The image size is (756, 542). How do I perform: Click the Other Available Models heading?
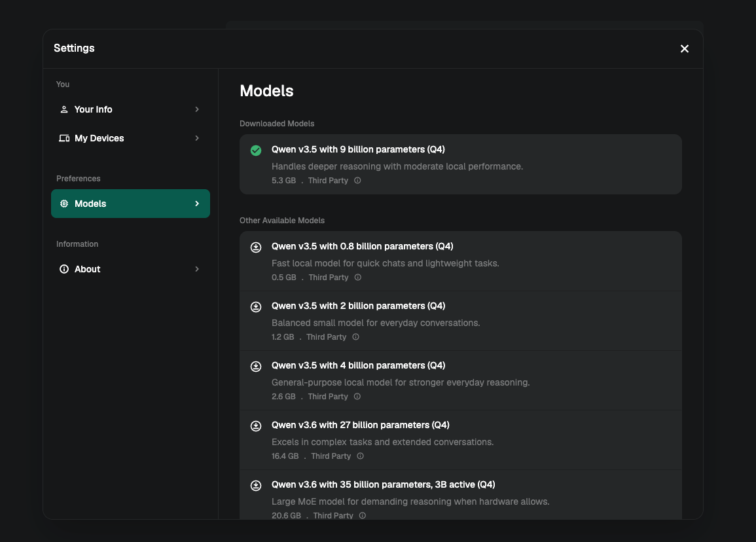pyautogui.click(x=282, y=221)
